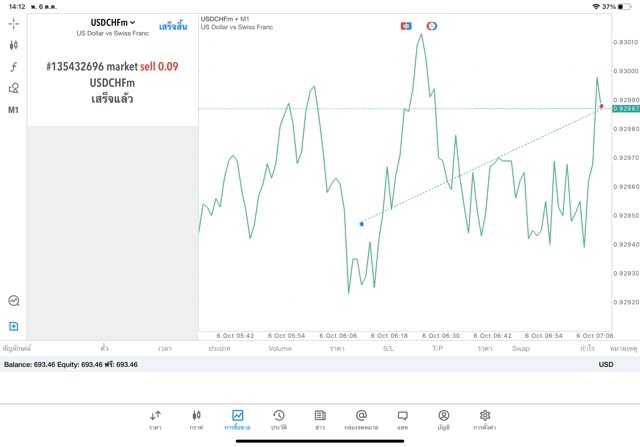Tap the red-blue square economic event marker
The width and height of the screenshot is (640, 447).
coord(406,26)
